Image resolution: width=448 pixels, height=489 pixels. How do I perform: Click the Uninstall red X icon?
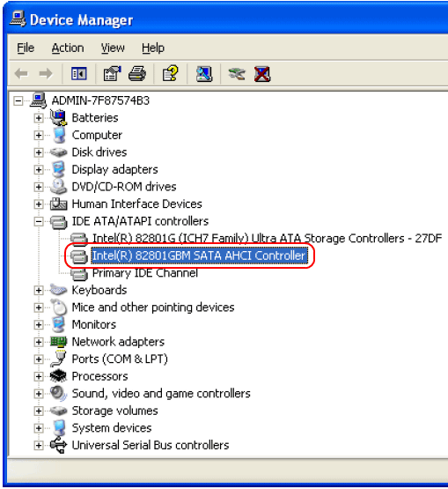click(262, 74)
